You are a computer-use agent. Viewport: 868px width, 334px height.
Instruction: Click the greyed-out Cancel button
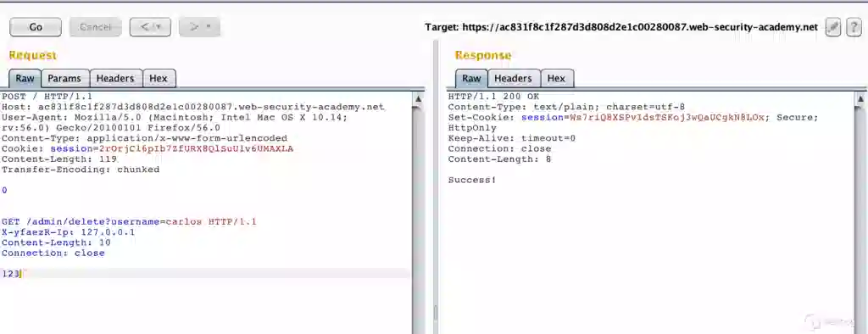click(95, 27)
